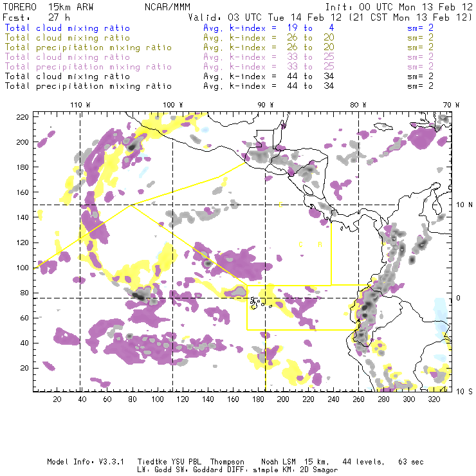Click the "260" label on the horizontal axis
Screen dimensions: 476x476
(358, 399)
